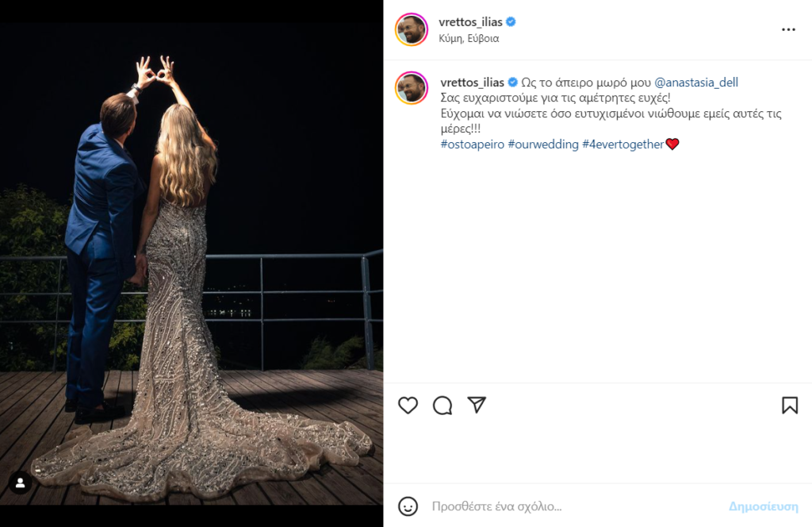This screenshot has height=527, width=812.
Task: Open the #ourwedding hashtag
Action: click(543, 144)
